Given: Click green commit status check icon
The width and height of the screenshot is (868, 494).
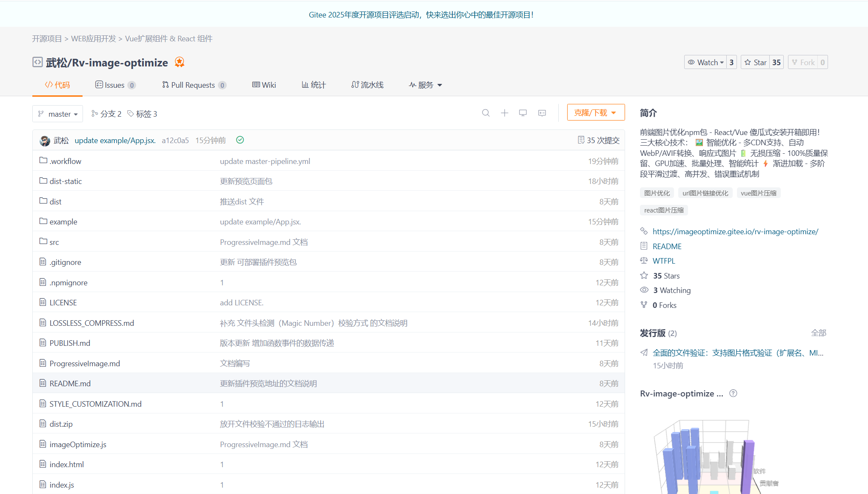Looking at the screenshot, I should (240, 140).
